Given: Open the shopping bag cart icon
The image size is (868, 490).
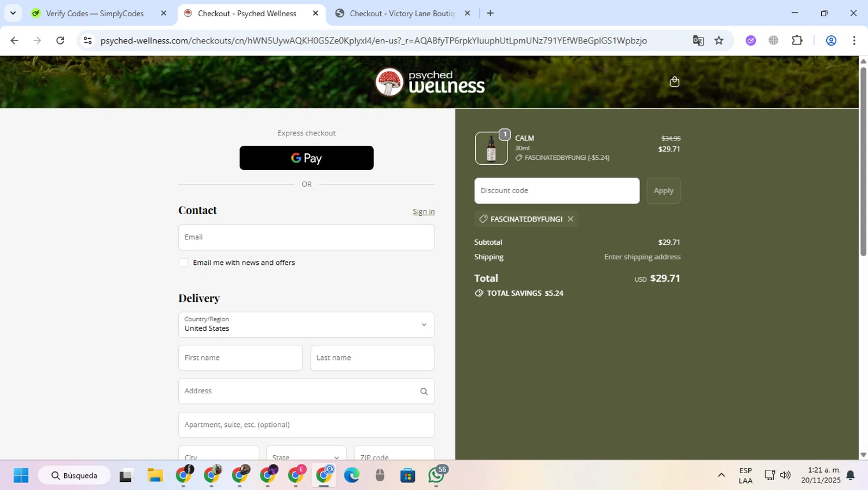Looking at the screenshot, I should pyautogui.click(x=674, y=82).
